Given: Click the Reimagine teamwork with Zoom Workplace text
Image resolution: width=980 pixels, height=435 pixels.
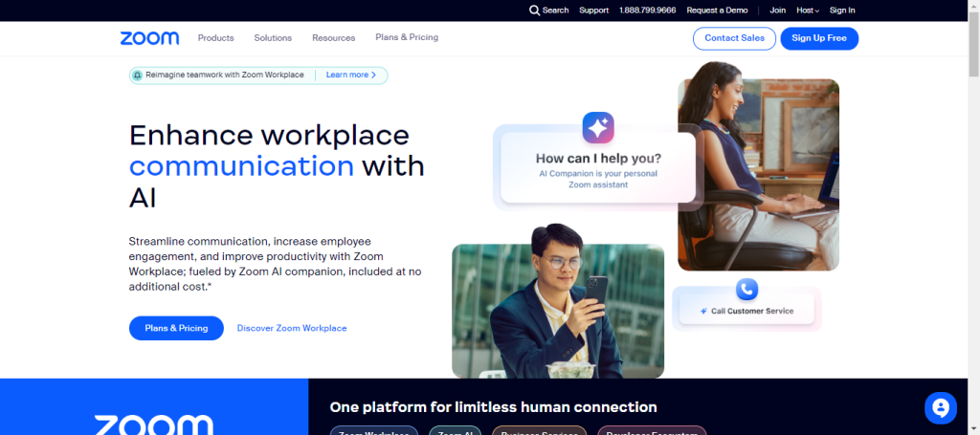Looking at the screenshot, I should 224,75.
